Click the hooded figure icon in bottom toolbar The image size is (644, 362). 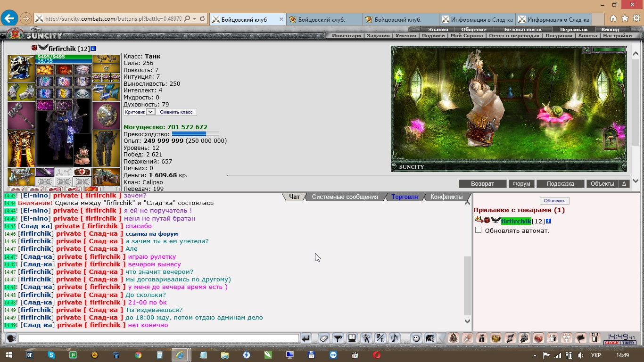pyautogui.click(x=453, y=338)
